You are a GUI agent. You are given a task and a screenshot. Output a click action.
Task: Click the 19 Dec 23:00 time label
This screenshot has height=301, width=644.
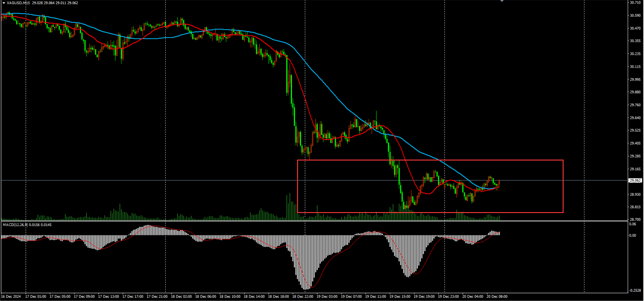[x=449, y=297]
